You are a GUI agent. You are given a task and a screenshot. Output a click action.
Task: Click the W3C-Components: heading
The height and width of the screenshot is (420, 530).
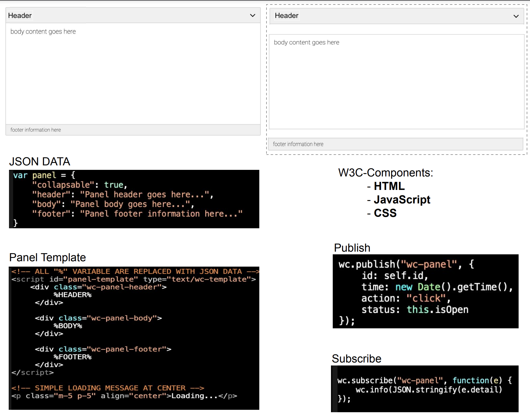coord(386,173)
